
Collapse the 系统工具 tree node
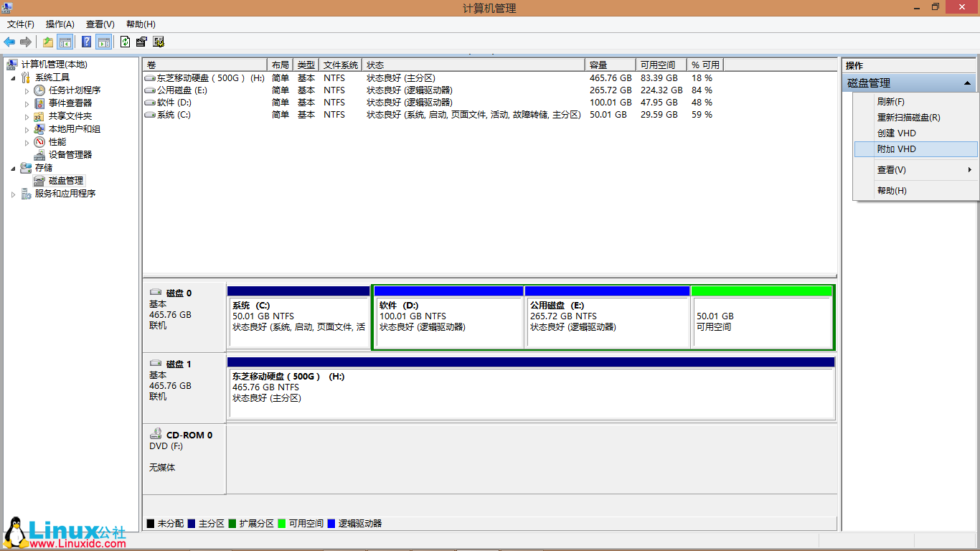[14, 77]
